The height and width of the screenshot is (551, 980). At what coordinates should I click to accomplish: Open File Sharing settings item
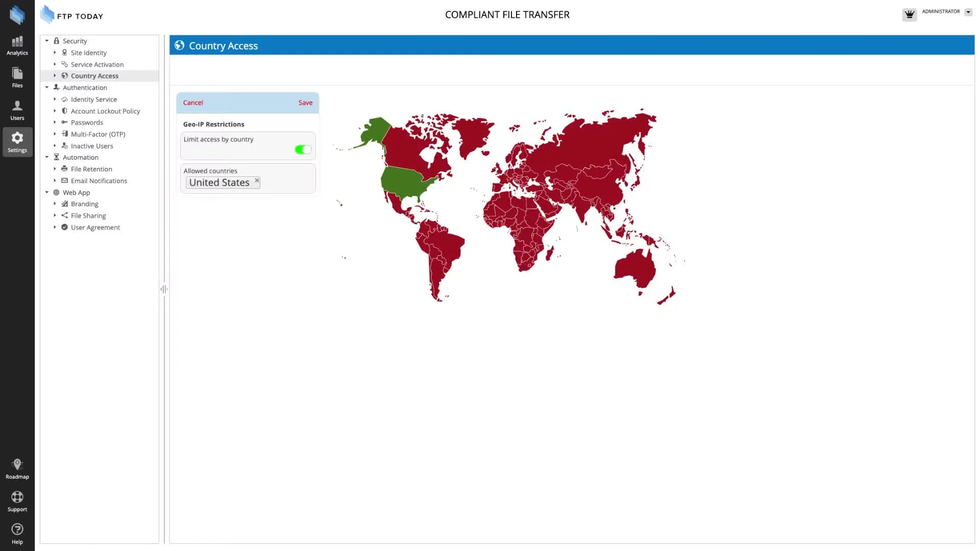click(88, 216)
